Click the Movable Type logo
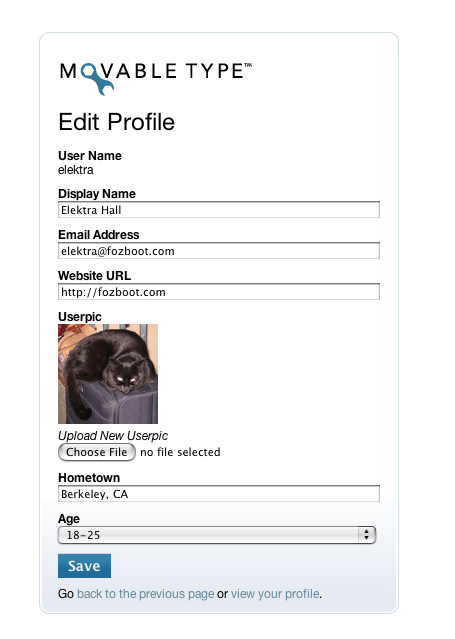Image resolution: width=455 pixels, height=639 pixels. coord(156,79)
